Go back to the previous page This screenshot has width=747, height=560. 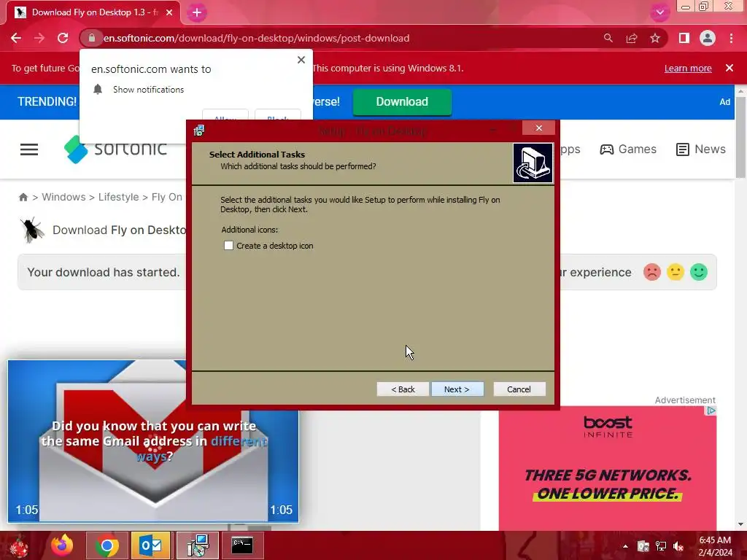(x=16, y=38)
